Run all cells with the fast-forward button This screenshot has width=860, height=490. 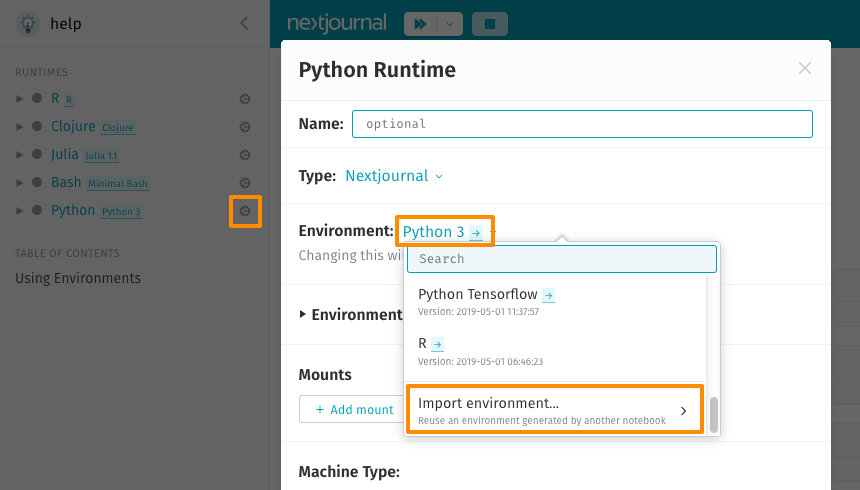(x=421, y=24)
